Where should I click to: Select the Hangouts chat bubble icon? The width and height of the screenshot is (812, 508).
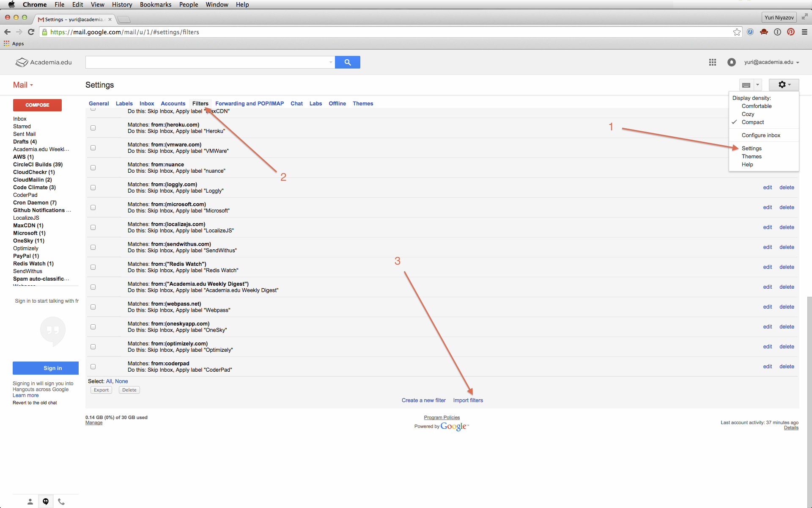coord(46,502)
